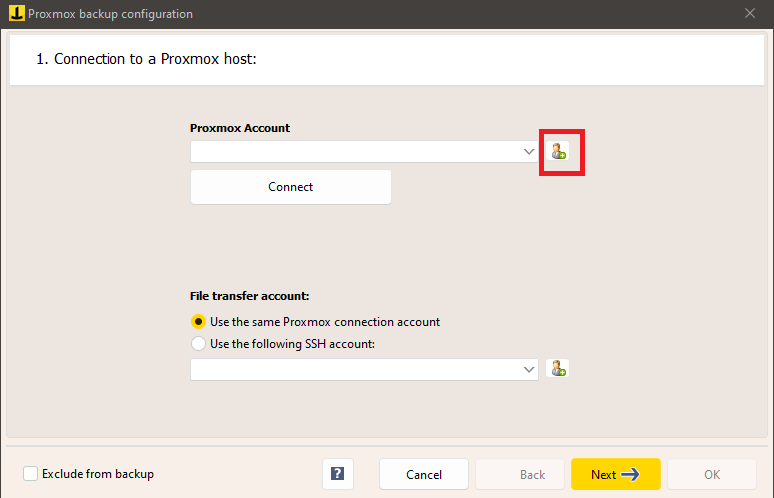Image resolution: width=774 pixels, height=498 pixels.
Task: Click the 'Proxmox backup configuration' title bar text
Action: 111,14
